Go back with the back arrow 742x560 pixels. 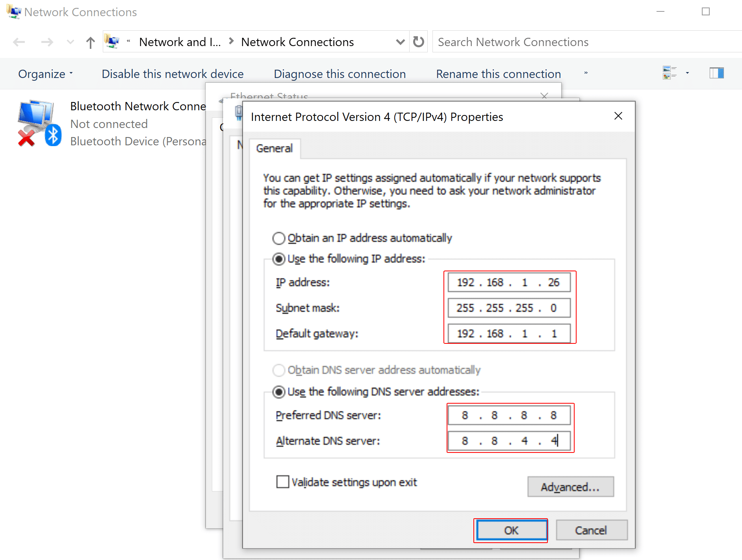tap(19, 42)
